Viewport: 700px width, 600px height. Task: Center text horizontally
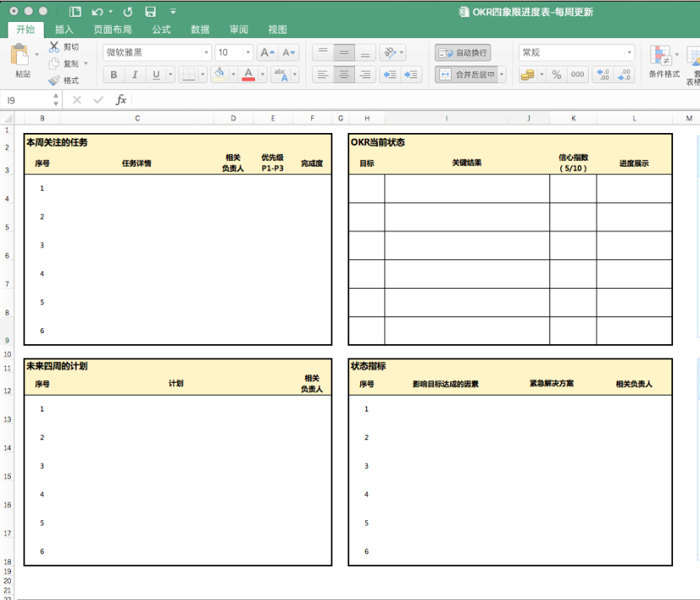[344, 75]
